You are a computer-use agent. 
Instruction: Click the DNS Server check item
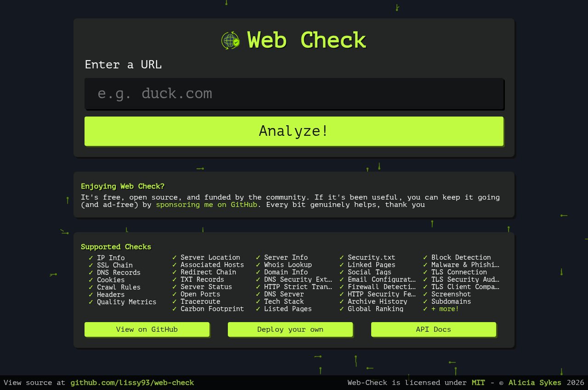tap(284, 294)
